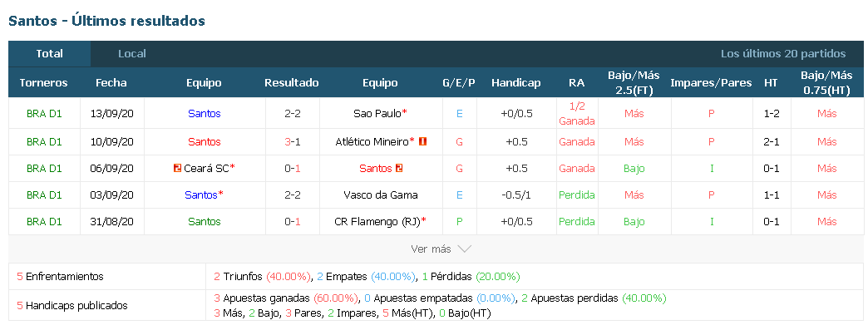Click the Handicap column header

tap(516, 82)
